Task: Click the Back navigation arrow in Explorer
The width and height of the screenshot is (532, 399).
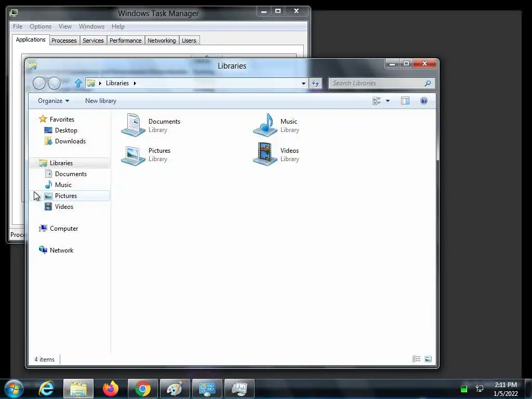Action: (x=39, y=83)
